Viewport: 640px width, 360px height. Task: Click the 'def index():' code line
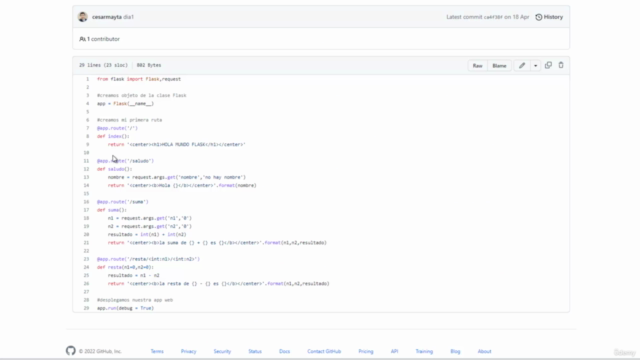click(113, 136)
